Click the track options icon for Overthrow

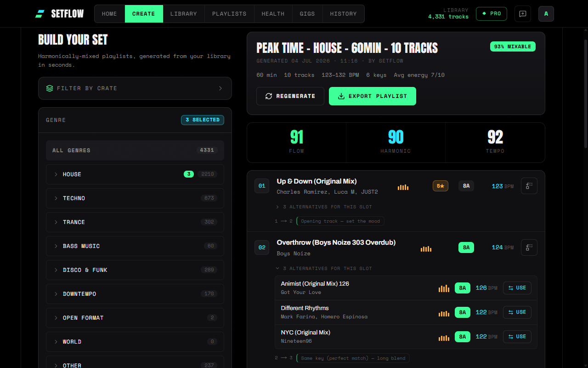click(529, 247)
